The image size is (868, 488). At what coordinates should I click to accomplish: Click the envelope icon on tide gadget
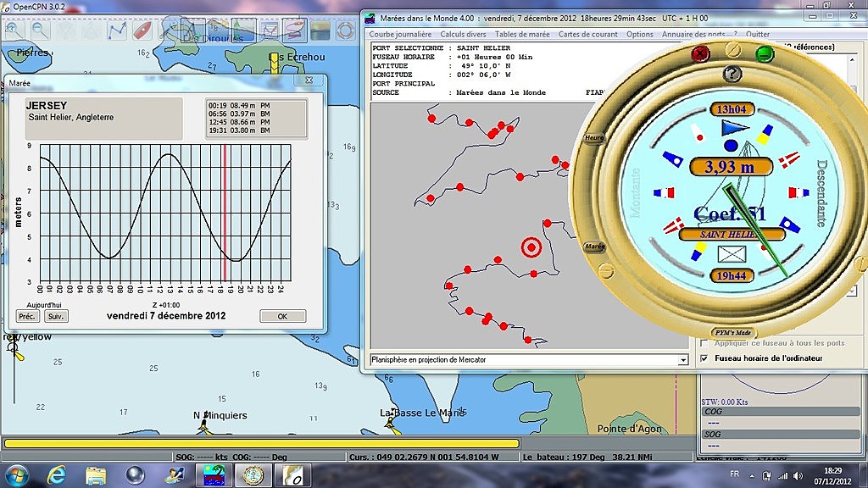click(x=732, y=254)
